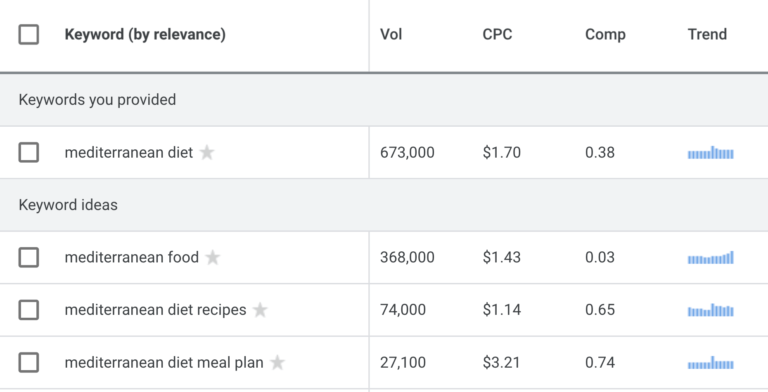Sort table by CPC column
768x392 pixels.
[497, 34]
